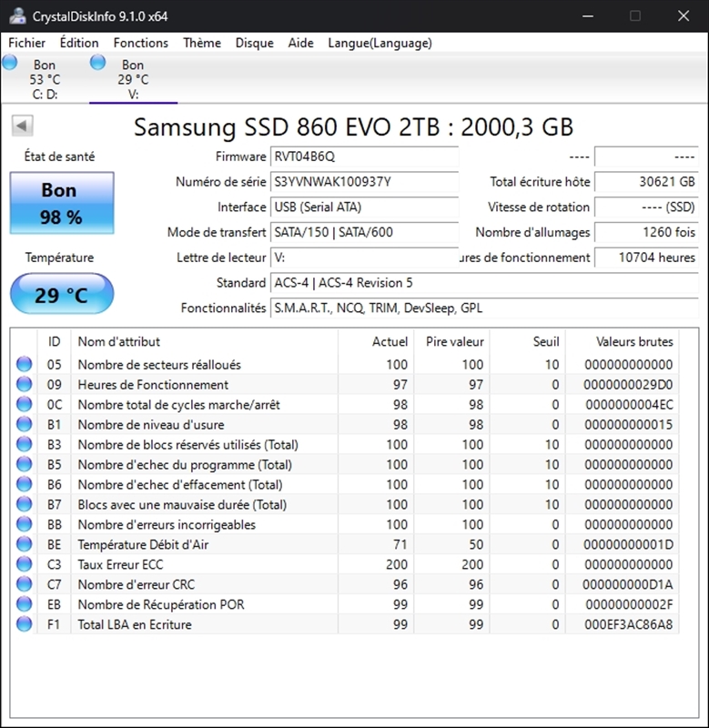709x728 pixels.
Task: Open the Fonctions menu
Action: [x=140, y=43]
